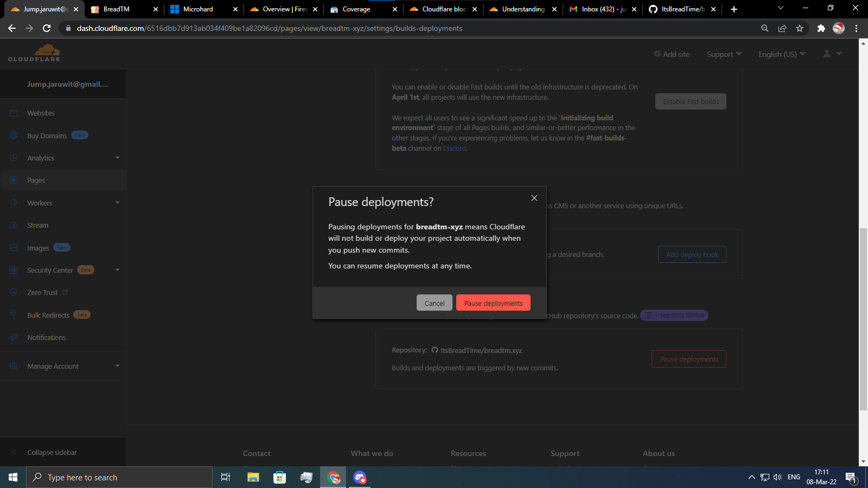Click the Windows search box

click(x=119, y=477)
